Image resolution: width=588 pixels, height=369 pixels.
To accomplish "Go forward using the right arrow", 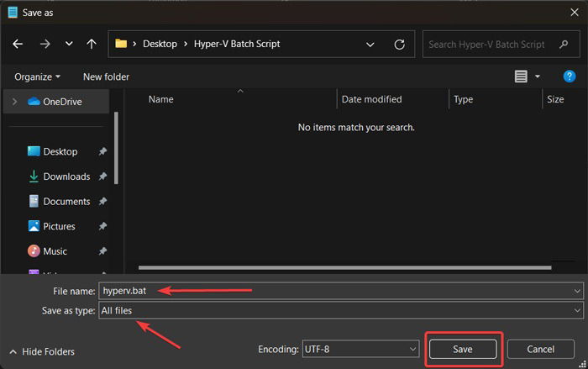I will (45, 44).
